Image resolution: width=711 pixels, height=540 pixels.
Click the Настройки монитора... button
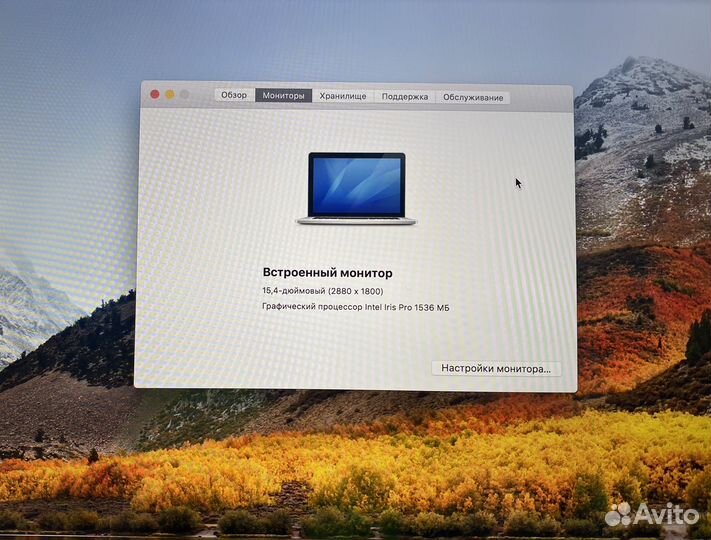[x=496, y=369]
